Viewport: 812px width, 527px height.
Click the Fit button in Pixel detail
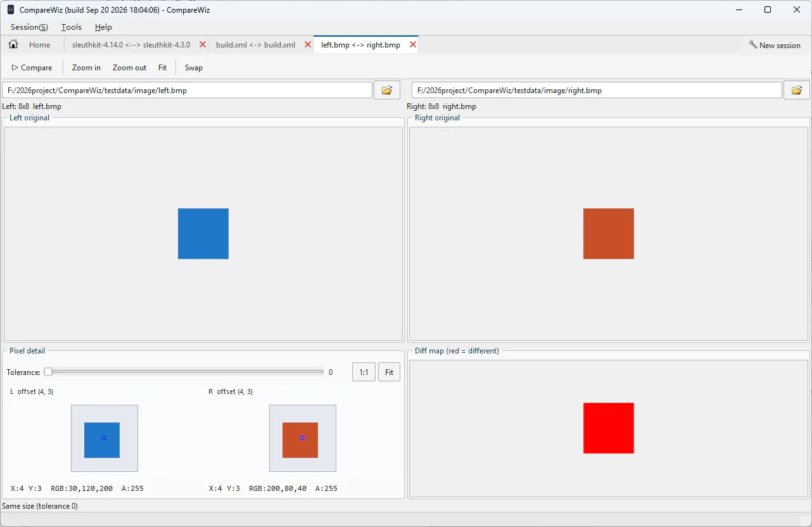coord(389,372)
